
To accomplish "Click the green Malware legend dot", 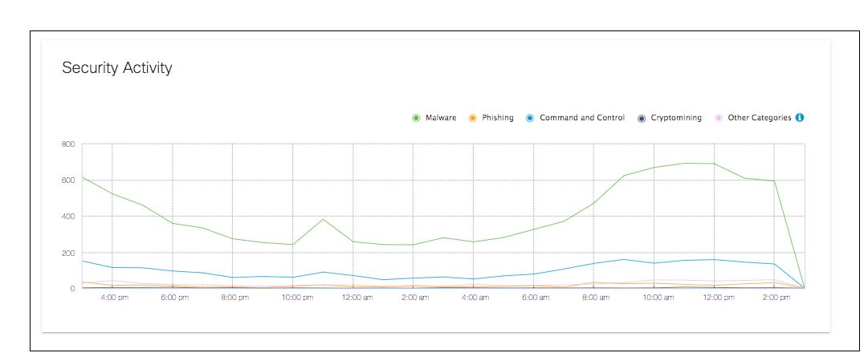I will 416,118.
